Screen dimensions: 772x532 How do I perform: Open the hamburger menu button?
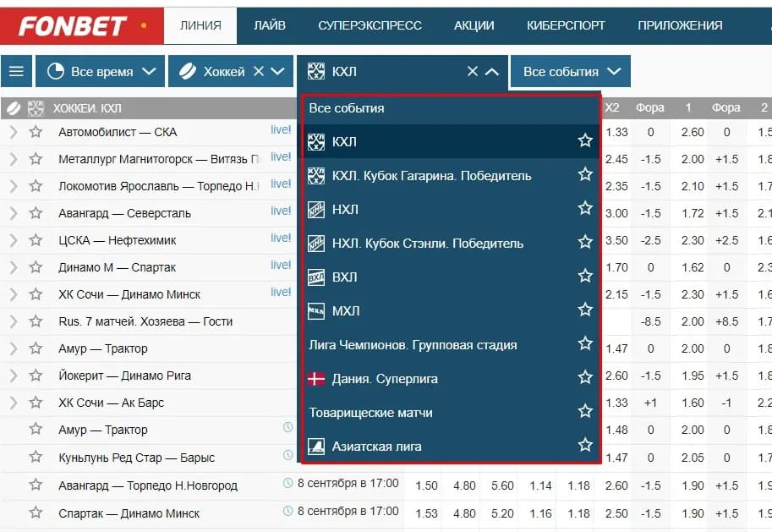tap(16, 71)
